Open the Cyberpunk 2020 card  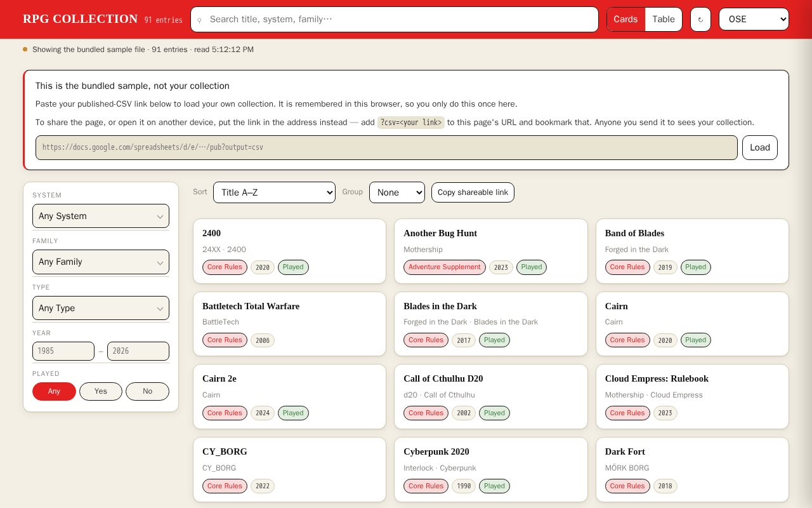click(491, 470)
